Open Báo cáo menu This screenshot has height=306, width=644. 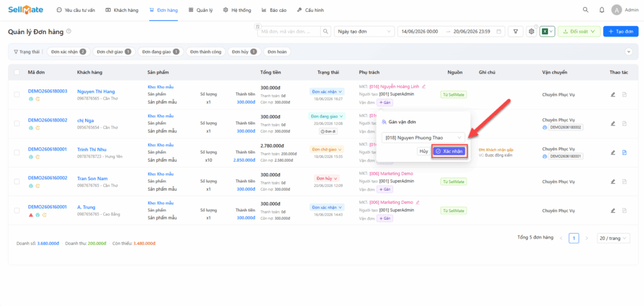tap(274, 10)
